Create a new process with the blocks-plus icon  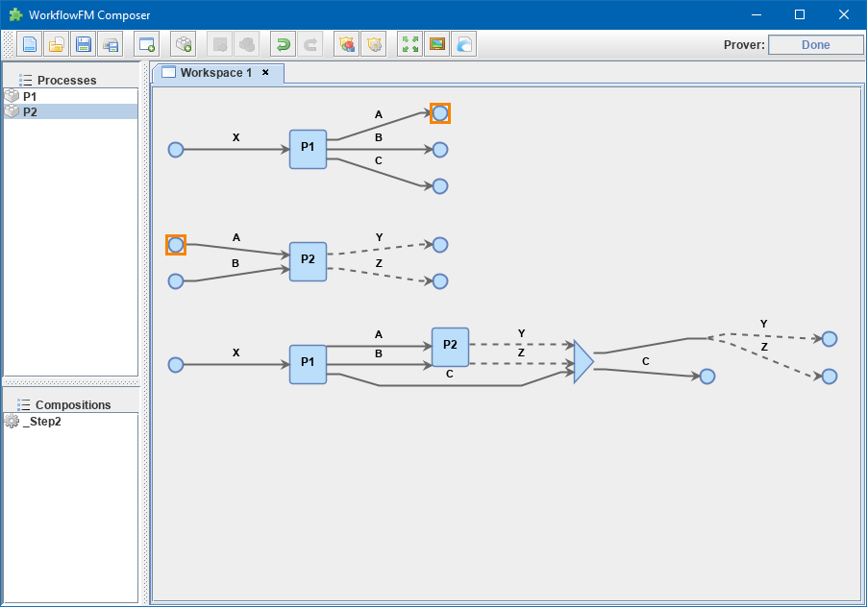coord(183,44)
